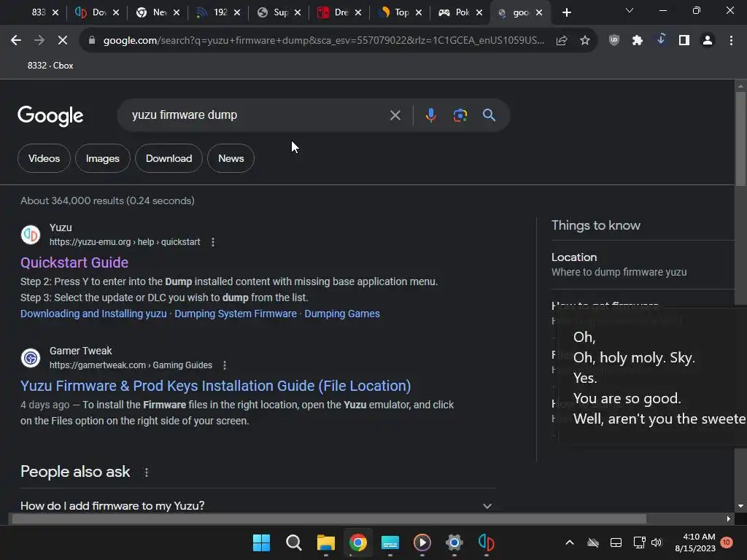Switch to the yuzu 'Dow' tab
The height and width of the screenshot is (560, 747).
pos(99,12)
